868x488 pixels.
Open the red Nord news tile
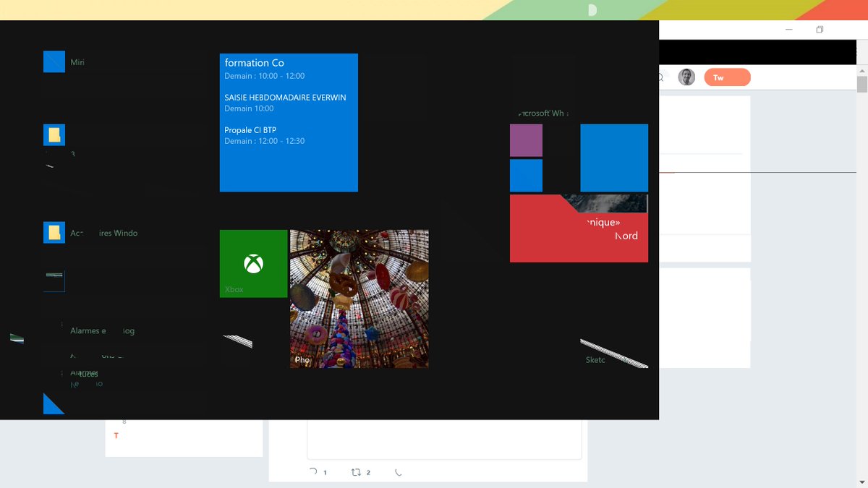(x=579, y=228)
